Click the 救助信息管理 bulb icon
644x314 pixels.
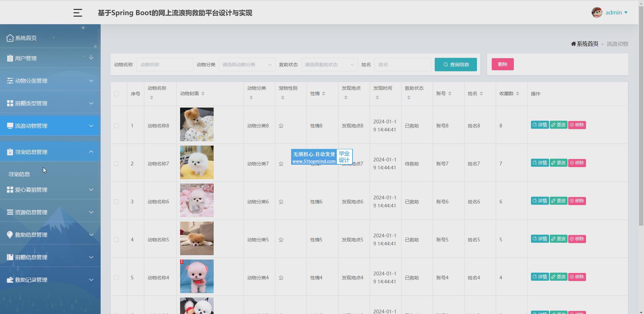click(10, 234)
